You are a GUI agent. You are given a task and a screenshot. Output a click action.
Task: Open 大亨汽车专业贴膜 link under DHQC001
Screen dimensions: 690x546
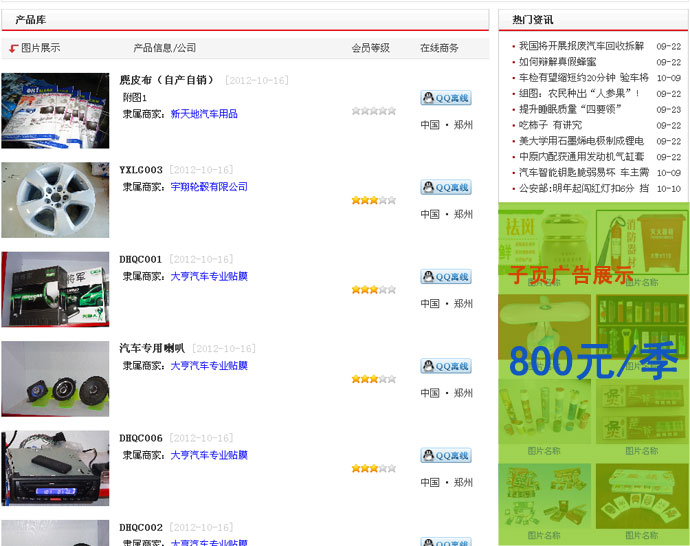click(209, 276)
